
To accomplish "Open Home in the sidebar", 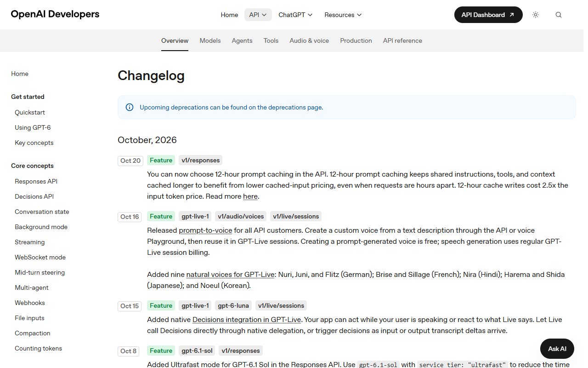I will (20, 74).
